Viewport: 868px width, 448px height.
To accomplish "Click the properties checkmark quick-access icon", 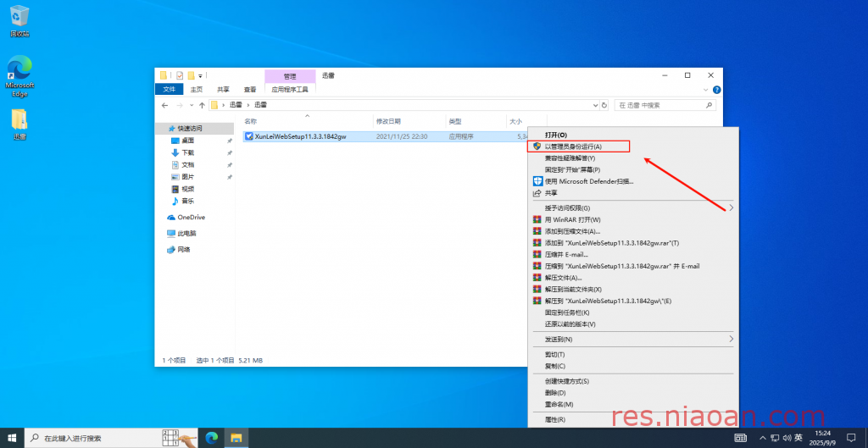I will point(180,75).
